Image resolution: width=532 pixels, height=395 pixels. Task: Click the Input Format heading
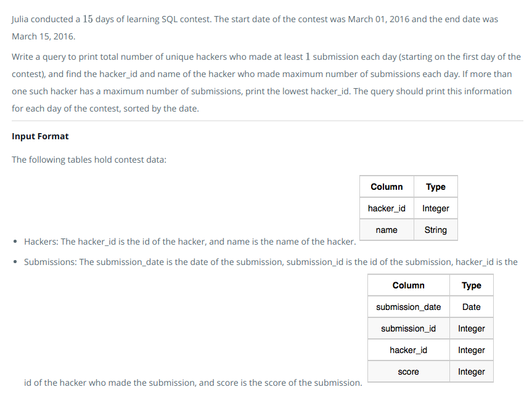[x=40, y=136]
